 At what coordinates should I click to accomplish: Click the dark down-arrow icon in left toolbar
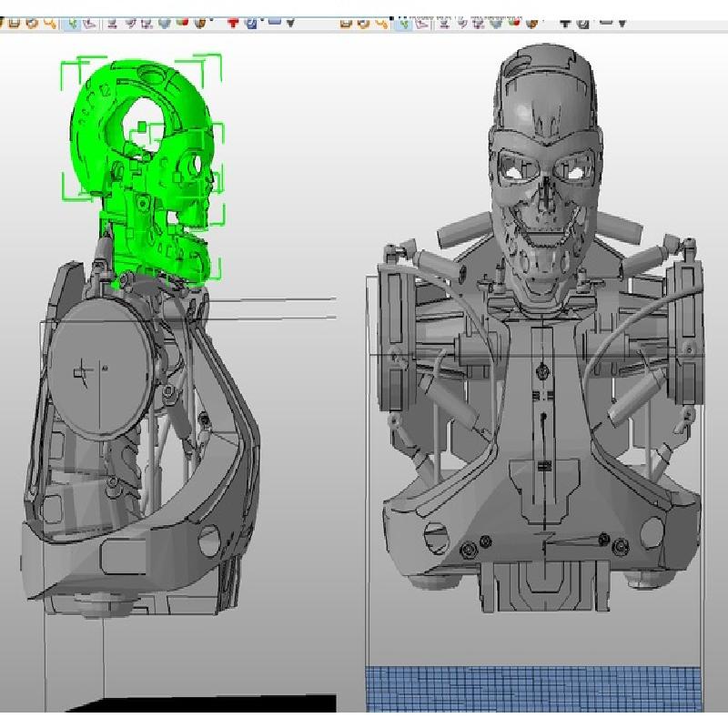tap(290, 23)
